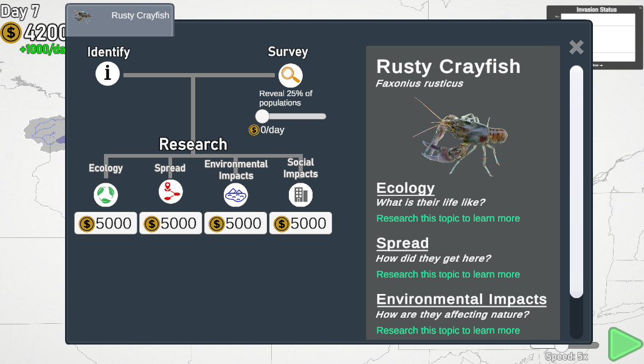Click the Day 7 counter
This screenshot has height=364, width=644.
pyautogui.click(x=19, y=11)
